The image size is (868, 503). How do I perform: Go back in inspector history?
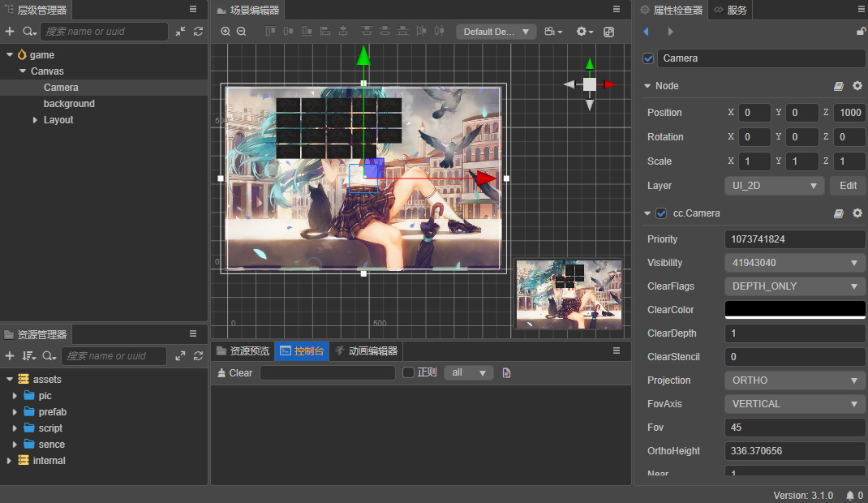tap(646, 32)
